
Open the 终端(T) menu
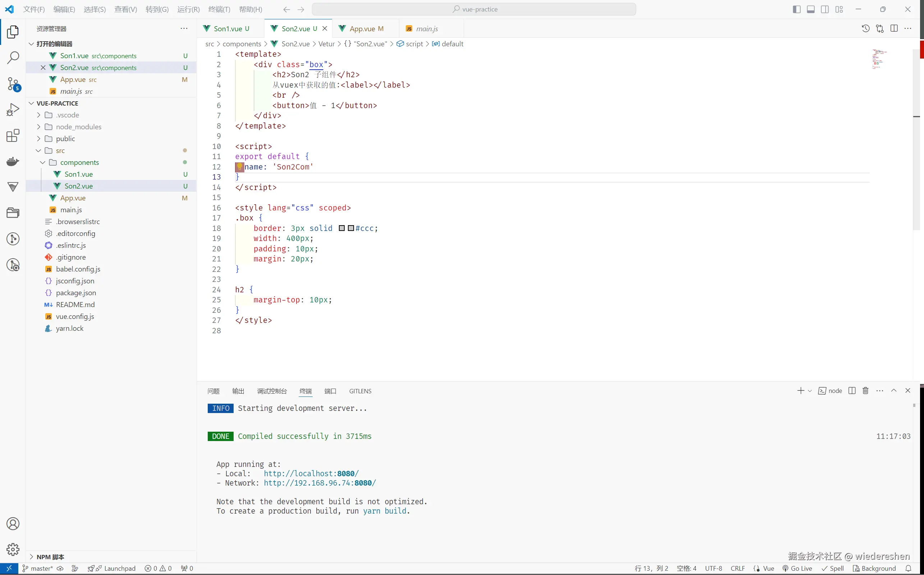[219, 9]
